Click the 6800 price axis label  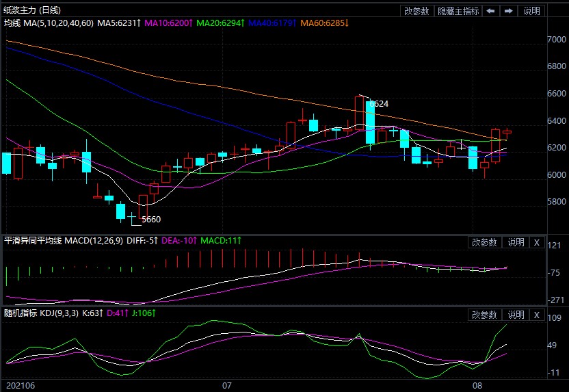557,66
